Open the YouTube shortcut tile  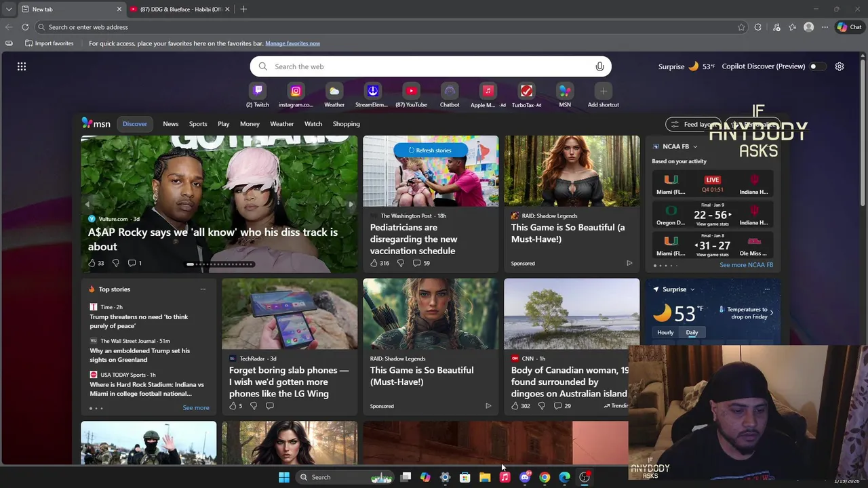click(411, 91)
